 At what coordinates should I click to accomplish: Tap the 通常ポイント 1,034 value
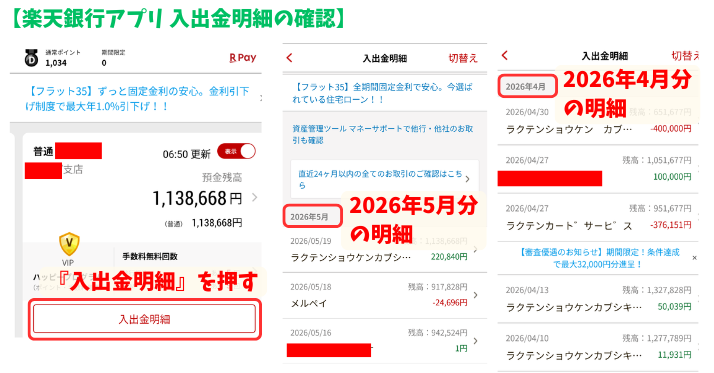(x=56, y=63)
